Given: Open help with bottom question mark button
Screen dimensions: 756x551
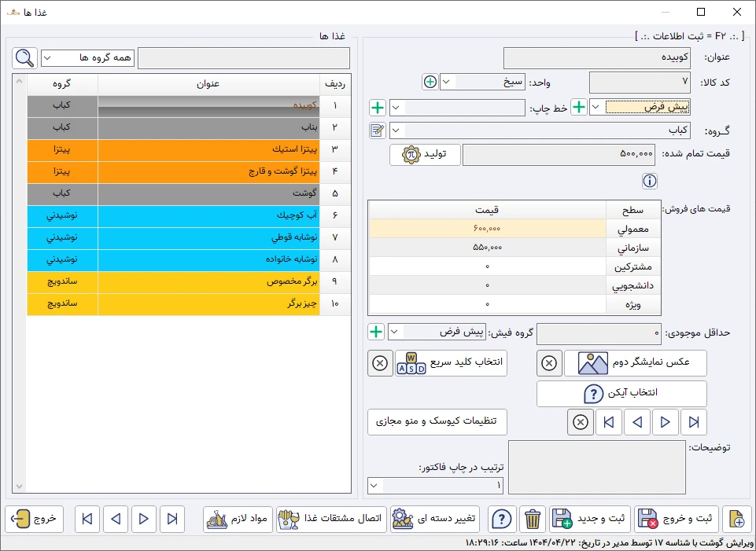Looking at the screenshot, I should pyautogui.click(x=502, y=519).
